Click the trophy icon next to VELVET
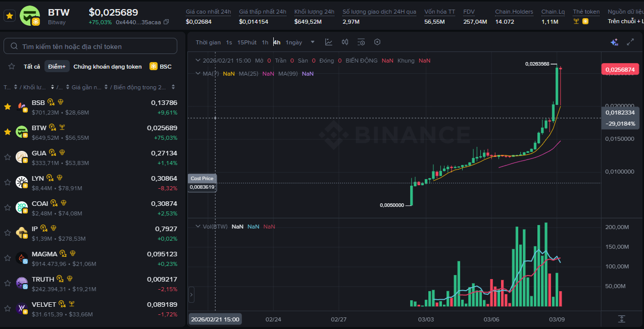This screenshot has width=644, height=329. click(72, 304)
